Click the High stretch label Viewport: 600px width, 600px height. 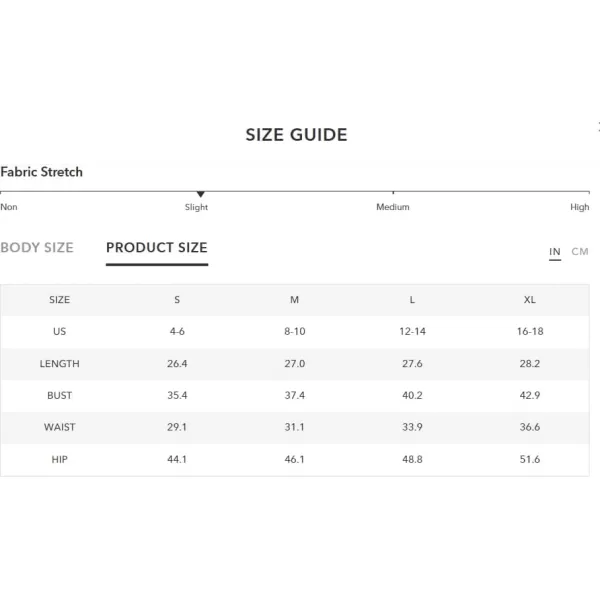tap(580, 207)
